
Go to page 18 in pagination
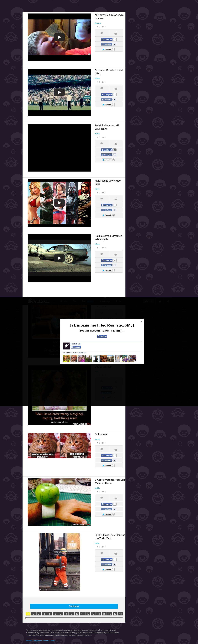[120, 614]
